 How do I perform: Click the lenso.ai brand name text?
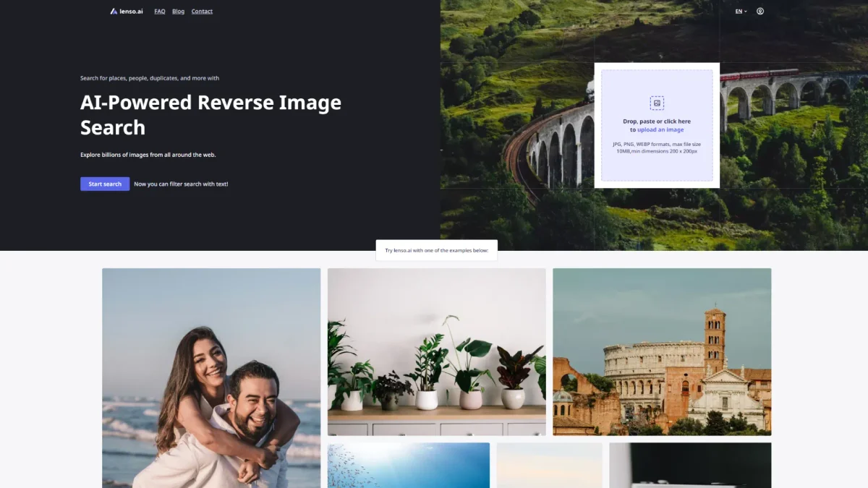coord(131,12)
